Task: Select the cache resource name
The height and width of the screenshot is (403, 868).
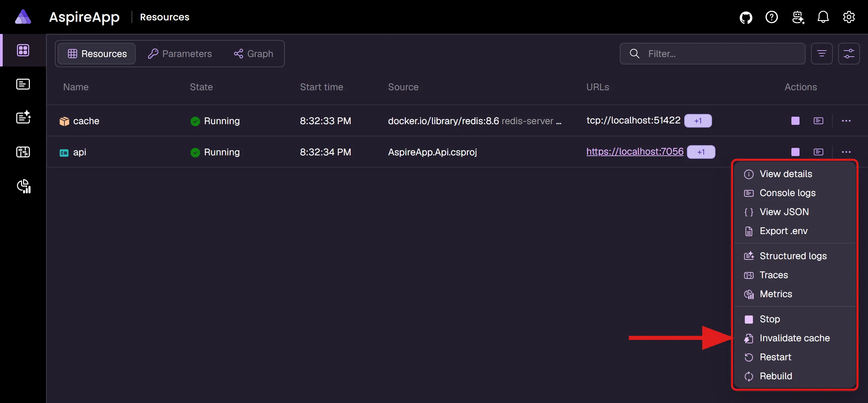Action: click(x=86, y=121)
